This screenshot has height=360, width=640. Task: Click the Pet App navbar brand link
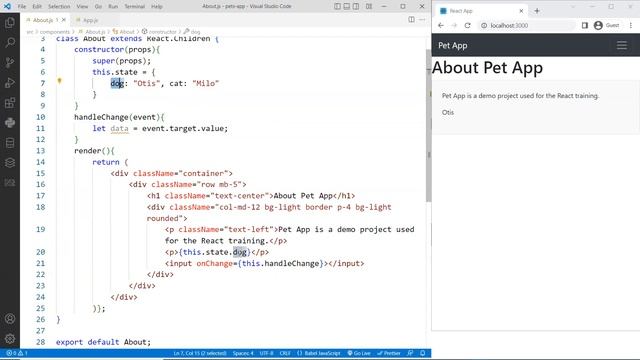(x=453, y=45)
